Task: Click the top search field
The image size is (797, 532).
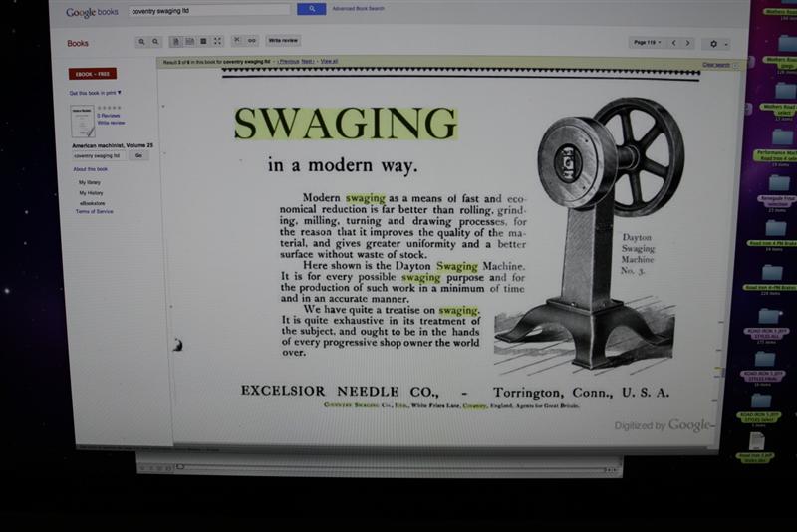Action: pos(209,10)
